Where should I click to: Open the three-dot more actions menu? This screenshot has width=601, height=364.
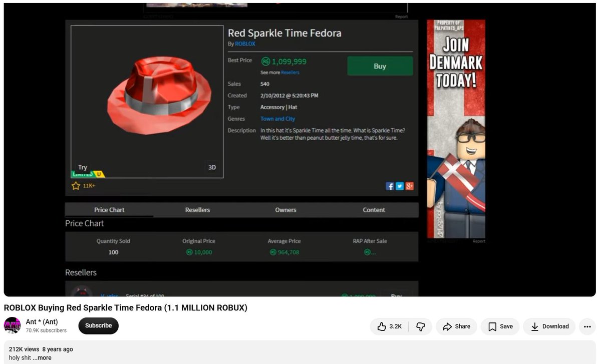click(587, 326)
